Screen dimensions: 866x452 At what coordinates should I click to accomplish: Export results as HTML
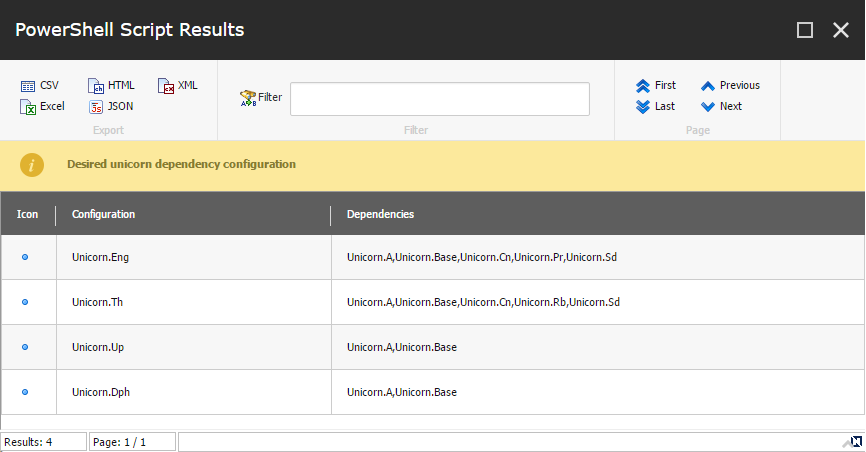[111, 86]
